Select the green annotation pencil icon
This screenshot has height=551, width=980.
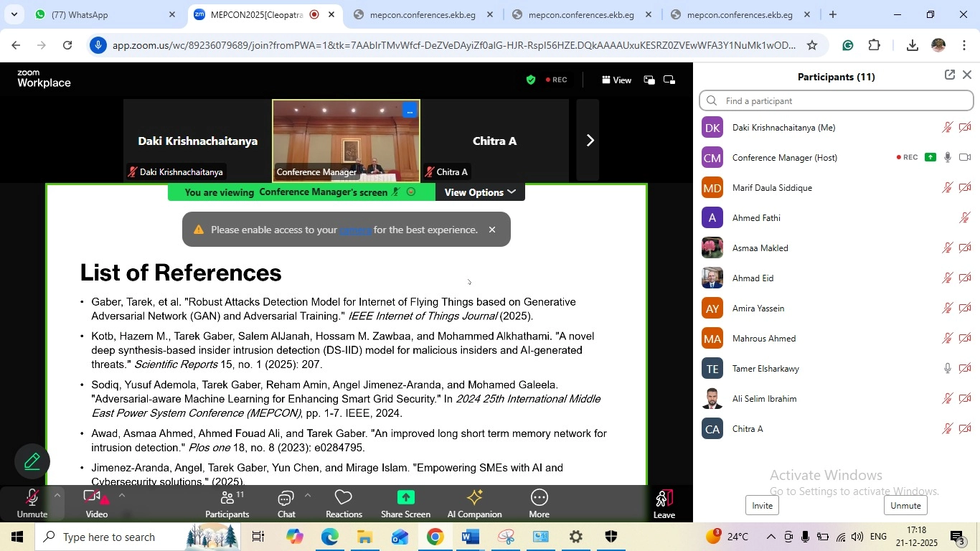click(32, 461)
